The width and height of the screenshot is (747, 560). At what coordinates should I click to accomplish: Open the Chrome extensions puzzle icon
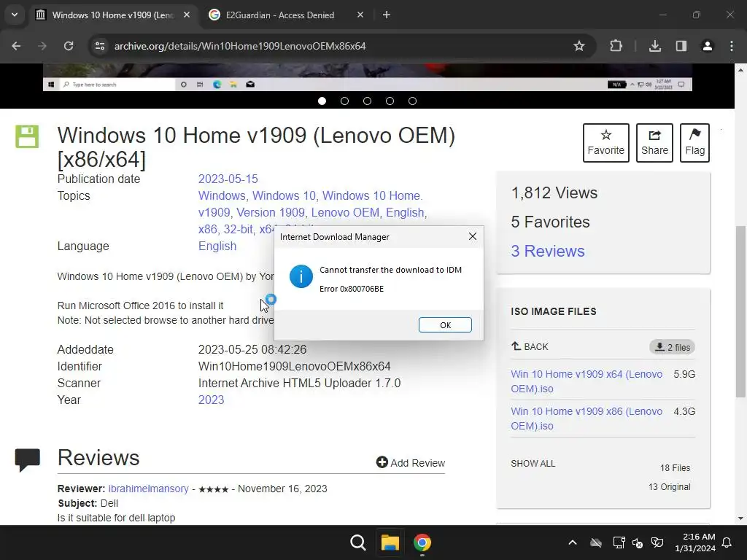point(616,46)
